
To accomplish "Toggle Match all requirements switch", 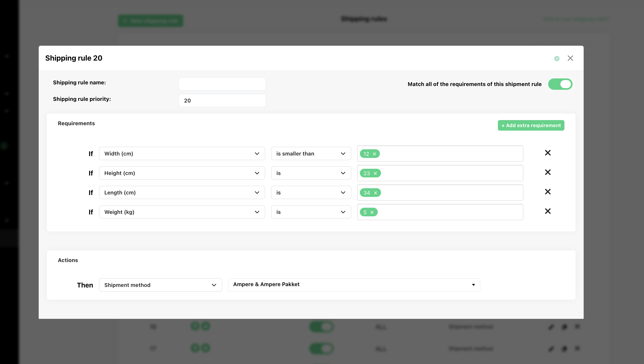I will pyautogui.click(x=560, y=84).
